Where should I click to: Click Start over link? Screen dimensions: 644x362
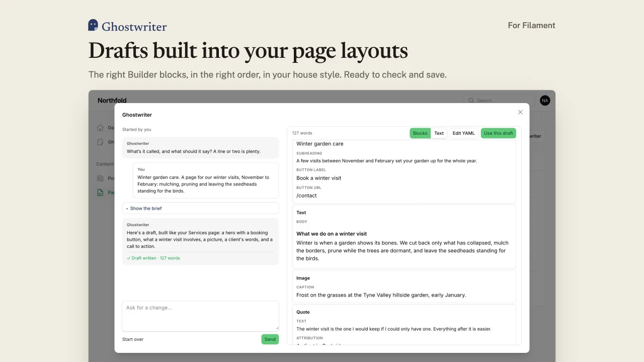pyautogui.click(x=133, y=339)
